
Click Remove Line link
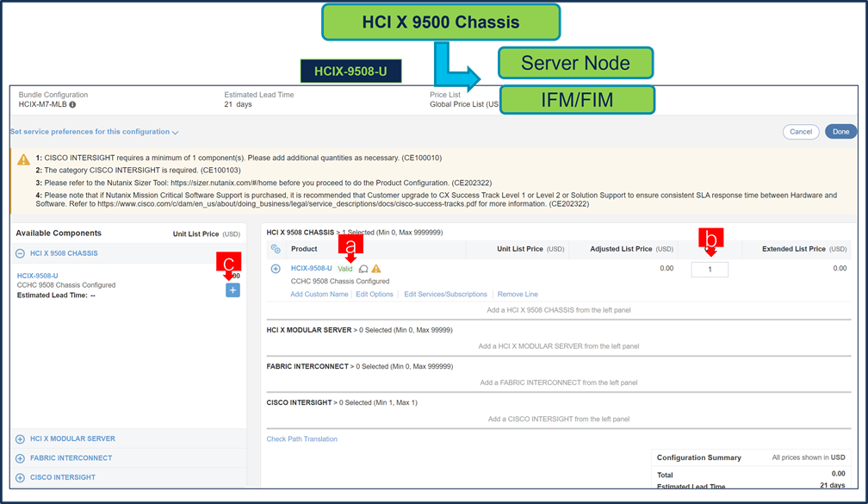click(517, 294)
